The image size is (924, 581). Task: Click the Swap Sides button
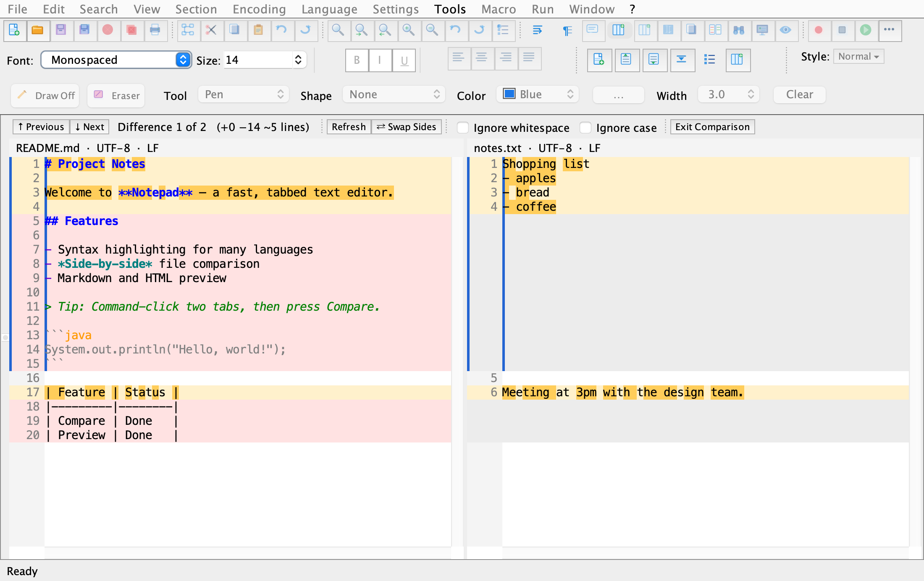coord(407,127)
